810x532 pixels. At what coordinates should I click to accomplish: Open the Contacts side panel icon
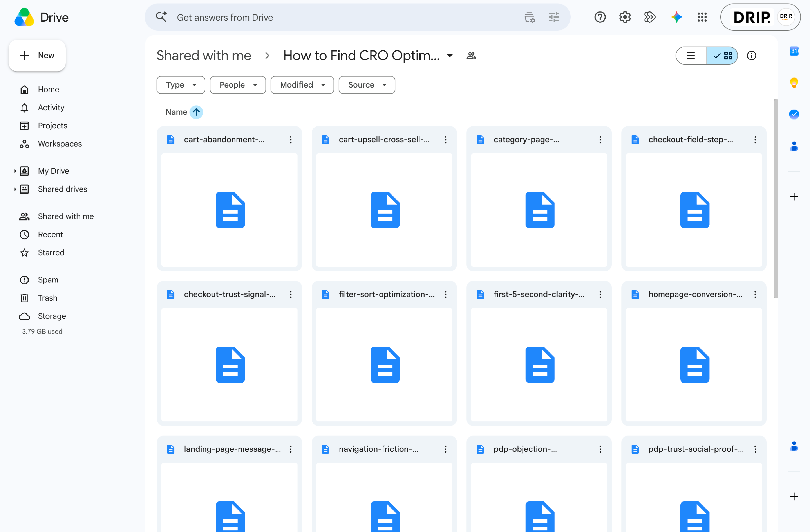(x=794, y=146)
